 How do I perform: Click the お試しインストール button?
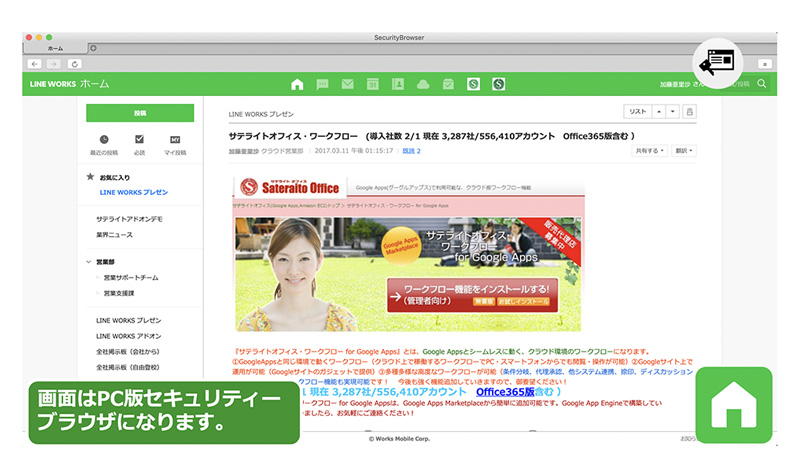pyautogui.click(x=523, y=301)
